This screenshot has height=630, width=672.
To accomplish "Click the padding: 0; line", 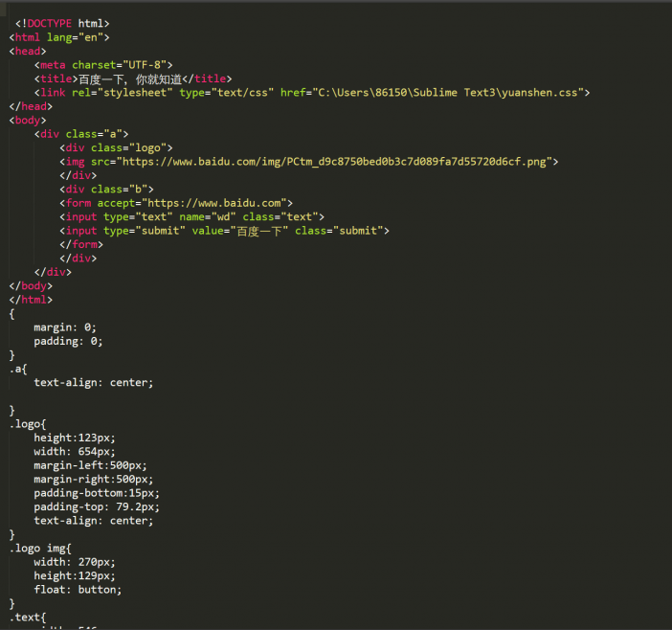I will 68,341.
